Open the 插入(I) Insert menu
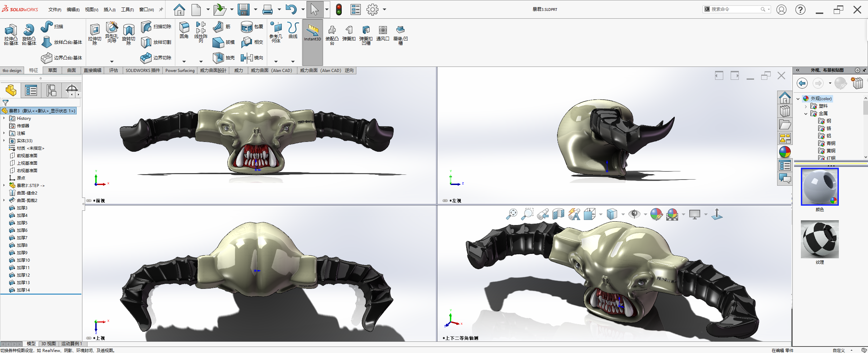 point(110,10)
